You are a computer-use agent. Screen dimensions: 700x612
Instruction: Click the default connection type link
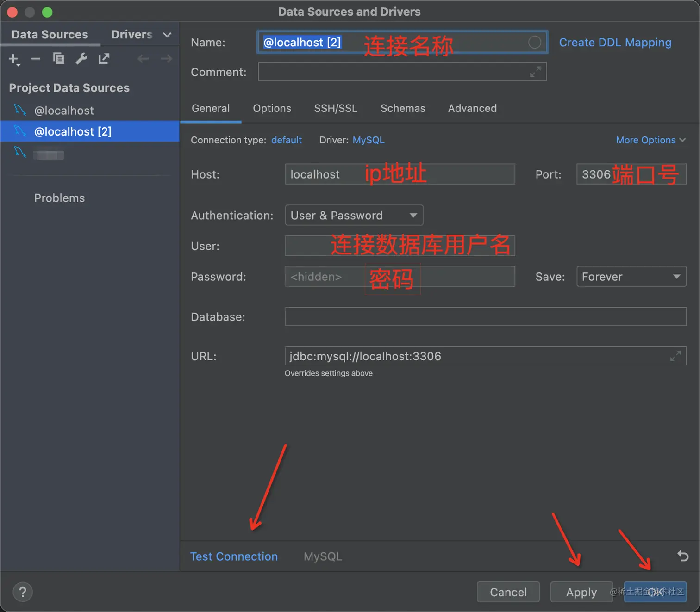(x=287, y=140)
